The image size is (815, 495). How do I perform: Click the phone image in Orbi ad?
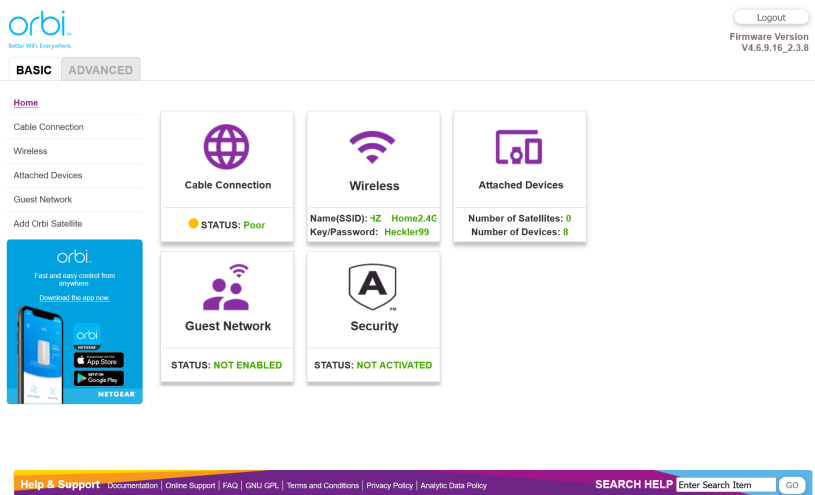[40, 355]
